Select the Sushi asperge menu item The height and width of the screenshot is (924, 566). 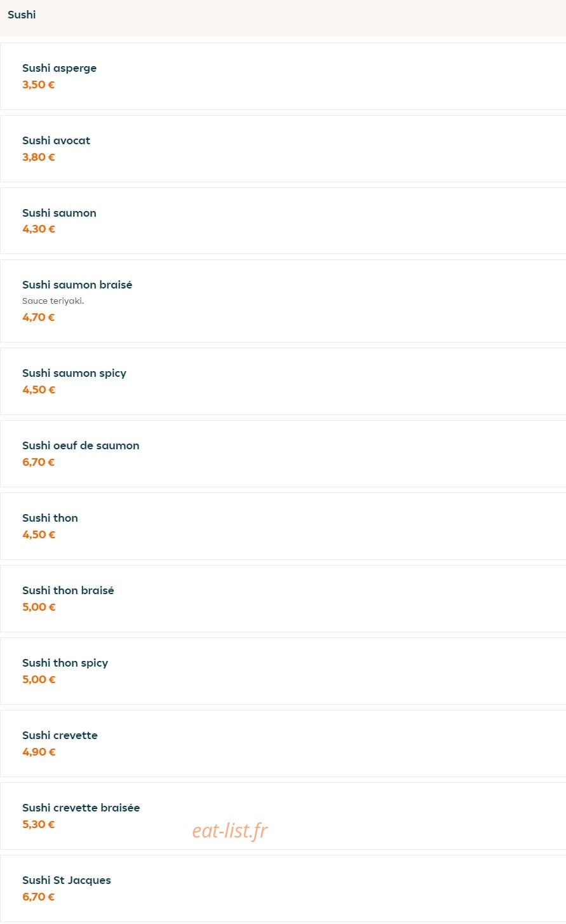click(x=283, y=76)
